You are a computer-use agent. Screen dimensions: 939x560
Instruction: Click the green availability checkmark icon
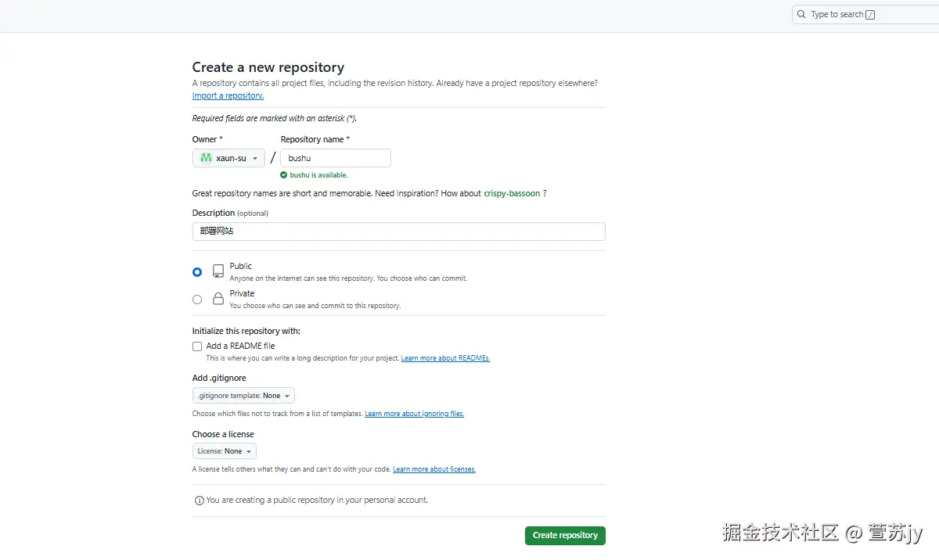pyautogui.click(x=284, y=175)
